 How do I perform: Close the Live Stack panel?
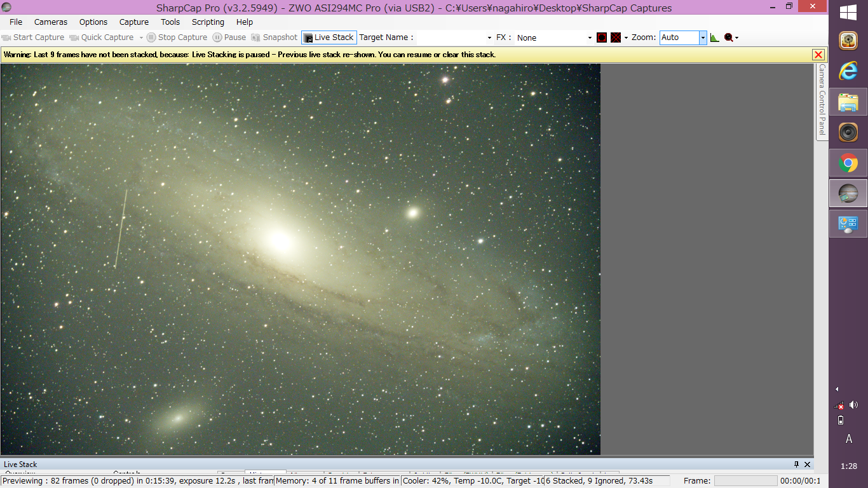click(808, 464)
